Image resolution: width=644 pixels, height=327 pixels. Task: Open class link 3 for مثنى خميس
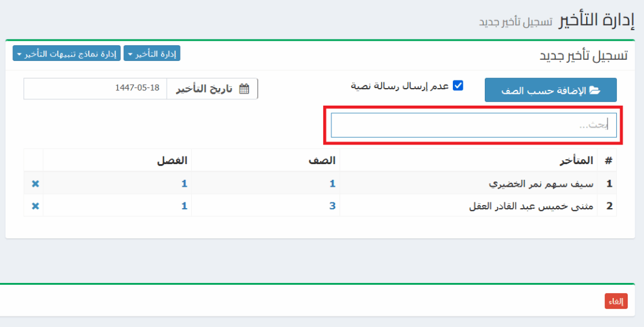coord(333,206)
